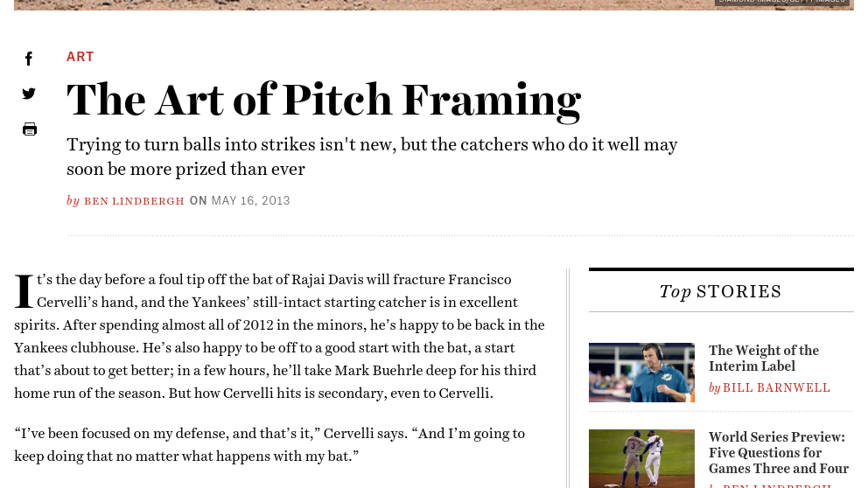Screen dimensions: 868x488
Task: Click the article subtitle about catchers
Action: [372, 157]
